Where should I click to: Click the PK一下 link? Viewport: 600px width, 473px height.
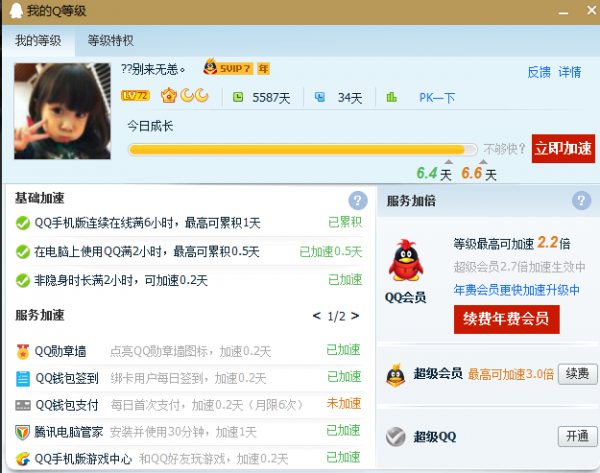437,98
